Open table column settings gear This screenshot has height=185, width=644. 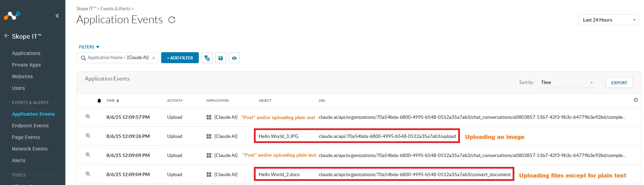(x=636, y=100)
